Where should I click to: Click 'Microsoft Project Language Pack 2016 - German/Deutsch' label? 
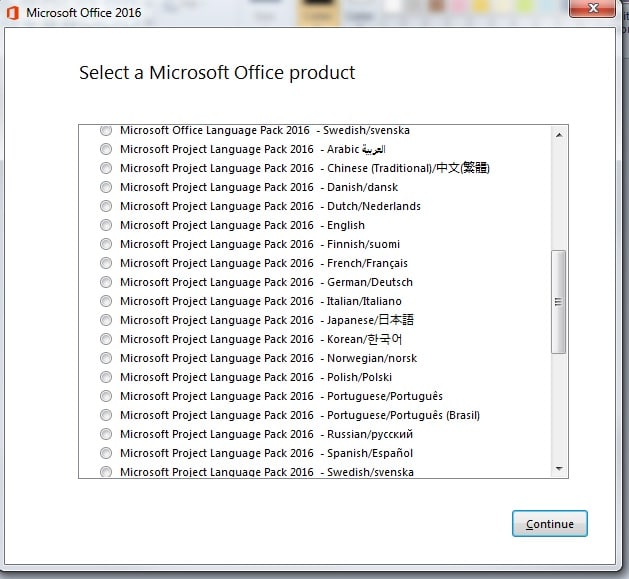[x=266, y=282]
